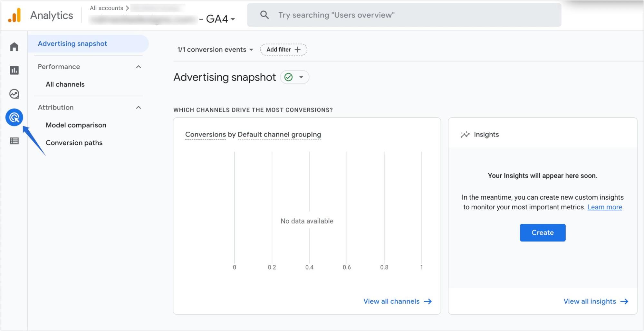Follow the View all insights link
The width and height of the screenshot is (644, 331).
(x=590, y=301)
